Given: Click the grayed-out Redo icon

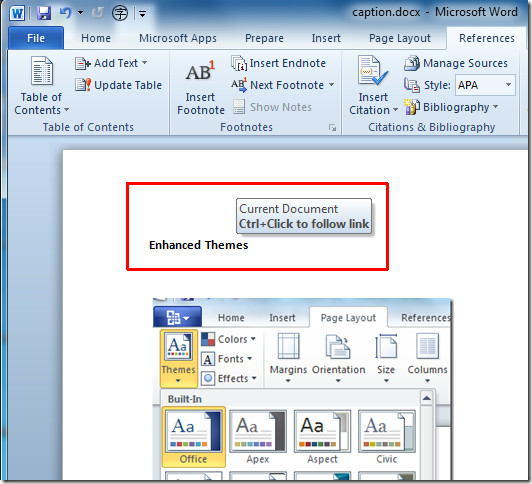Looking at the screenshot, I should click(98, 13).
